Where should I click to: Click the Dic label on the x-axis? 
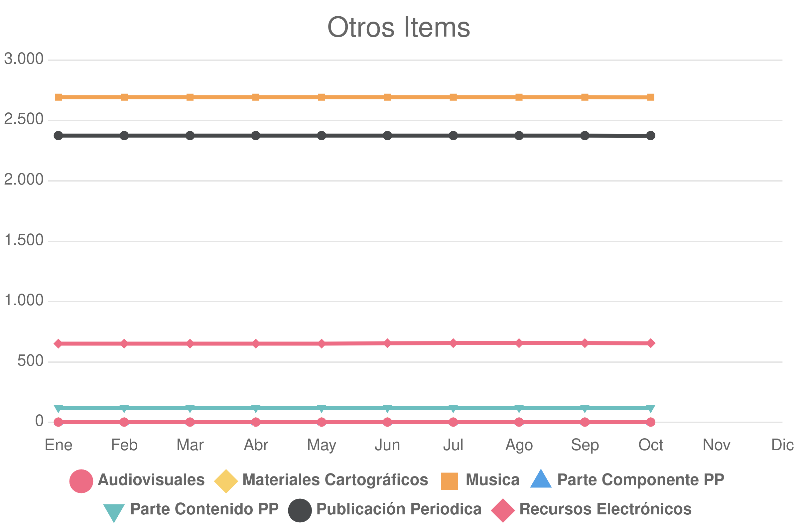[782, 445]
